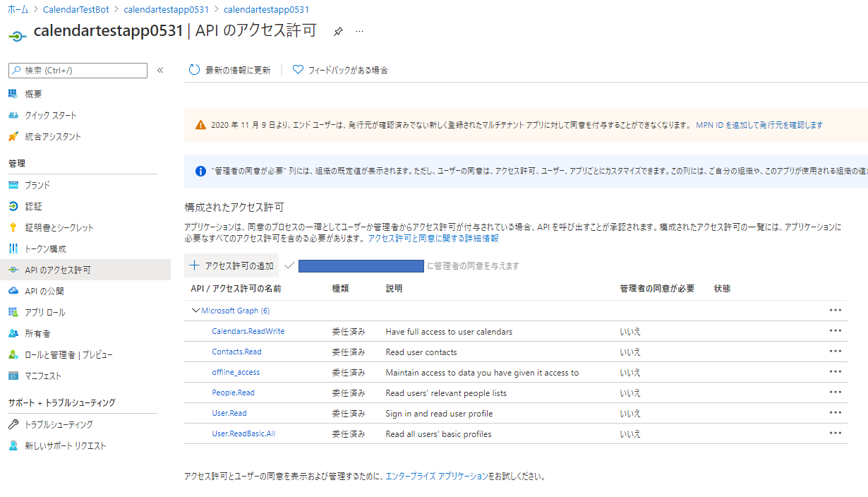868x497 pixels.
Task: Click the refresh icon for 最新の情報に更新
Action: pos(194,70)
